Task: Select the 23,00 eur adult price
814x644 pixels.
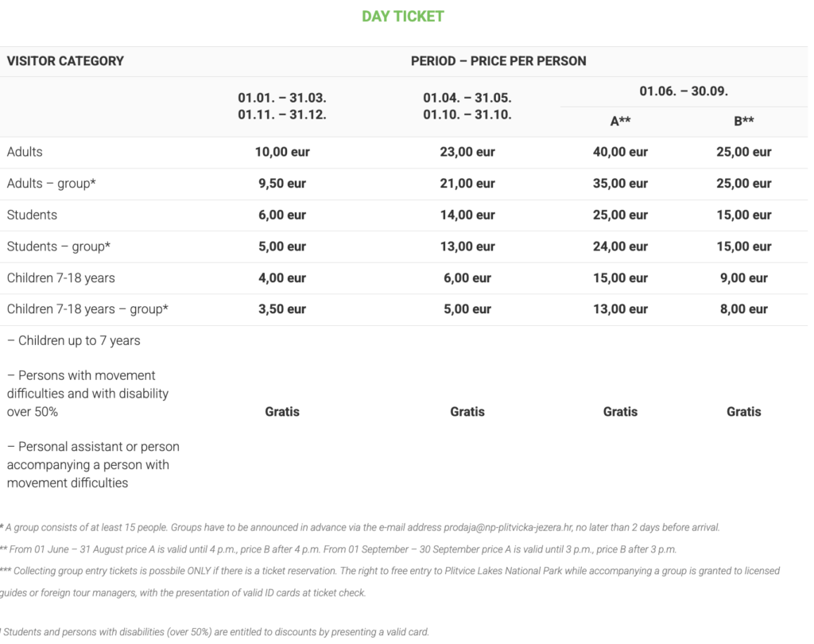Action: coord(467,152)
